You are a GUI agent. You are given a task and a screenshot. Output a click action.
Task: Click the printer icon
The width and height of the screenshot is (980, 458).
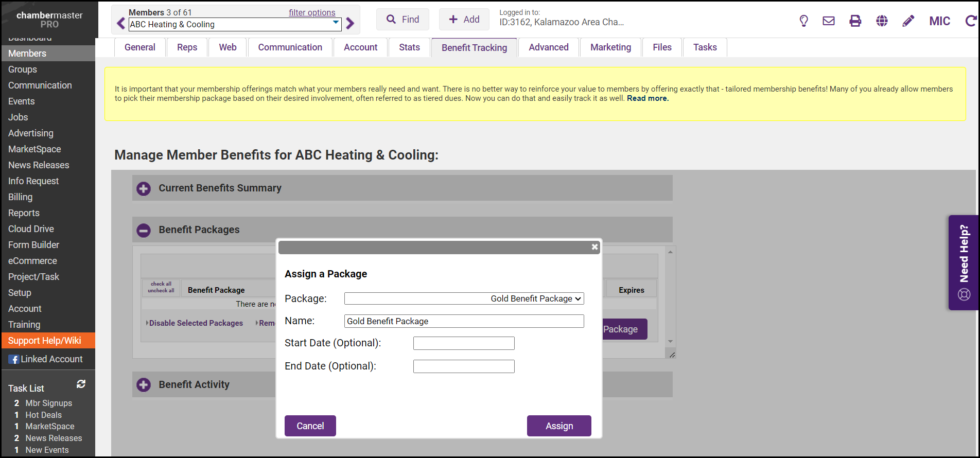click(855, 21)
